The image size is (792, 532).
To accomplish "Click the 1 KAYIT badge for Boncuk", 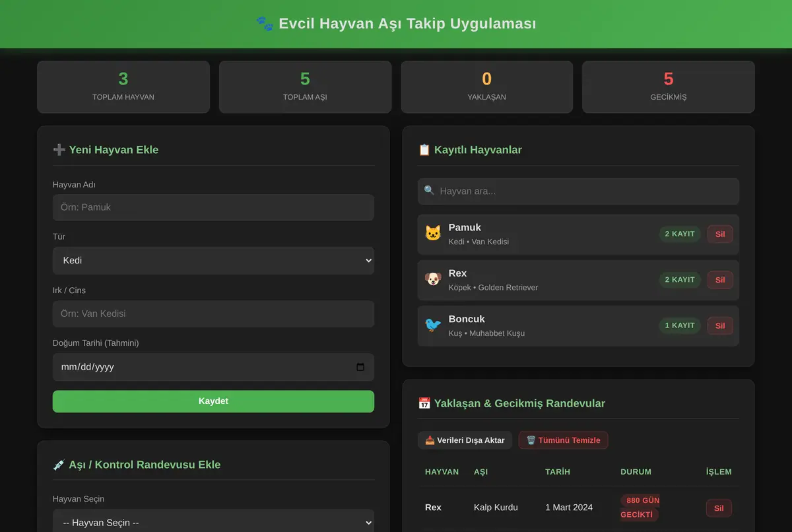I will tap(680, 325).
